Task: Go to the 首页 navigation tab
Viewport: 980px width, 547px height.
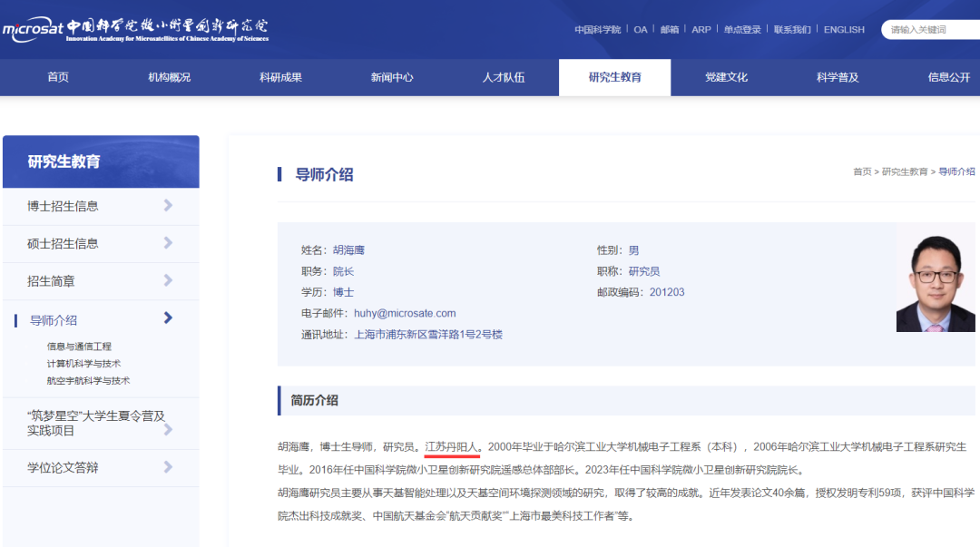Action: [x=58, y=77]
